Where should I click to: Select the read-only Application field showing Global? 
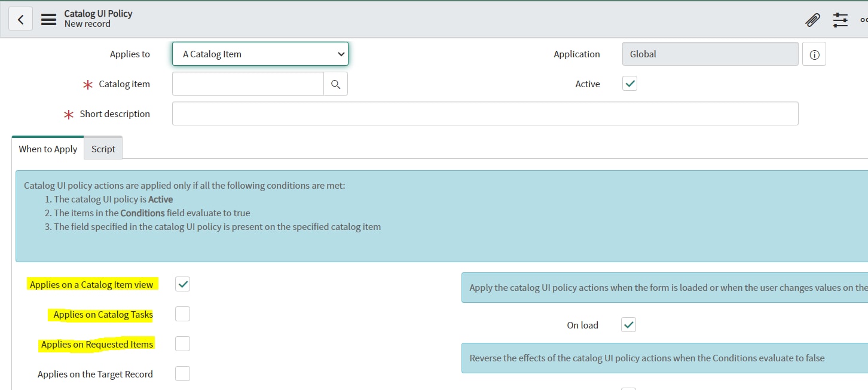[710, 54]
